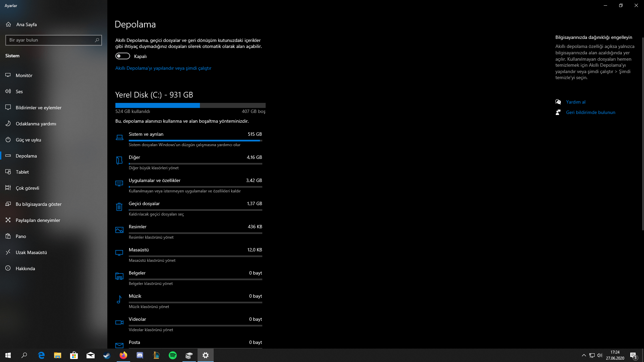Open Spotify from the taskbar
This screenshot has height=362, width=644.
(173, 355)
